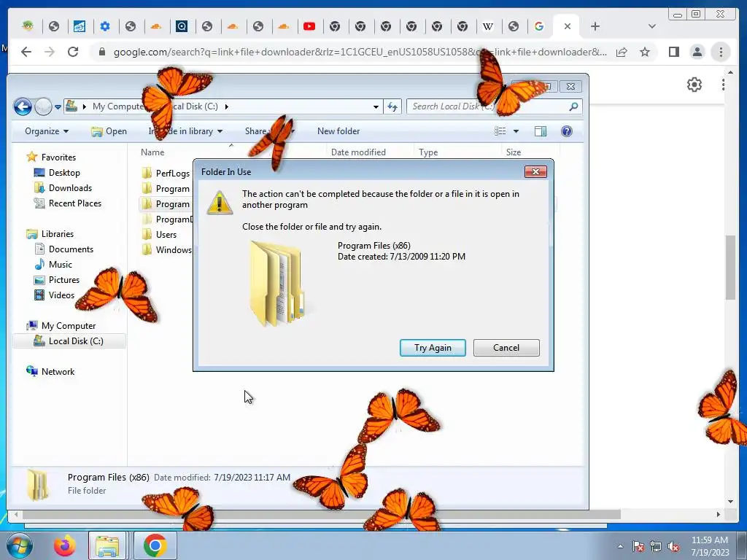Click Chrome taskbar button
The image size is (747, 560).
(155, 545)
